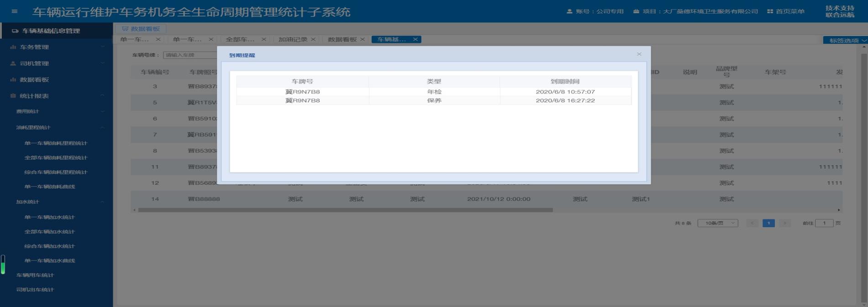Click the 统计报表 list icon

pyautogui.click(x=13, y=96)
